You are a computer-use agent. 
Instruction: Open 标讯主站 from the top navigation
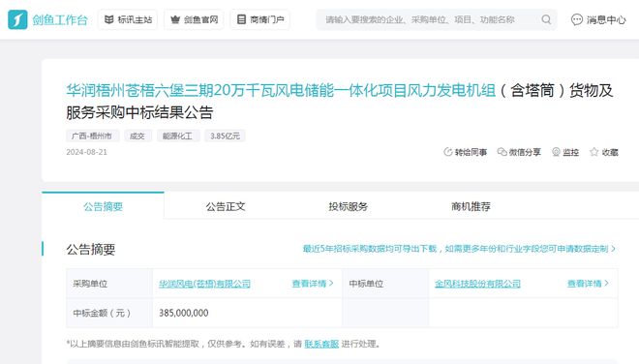pyautogui.click(x=128, y=19)
